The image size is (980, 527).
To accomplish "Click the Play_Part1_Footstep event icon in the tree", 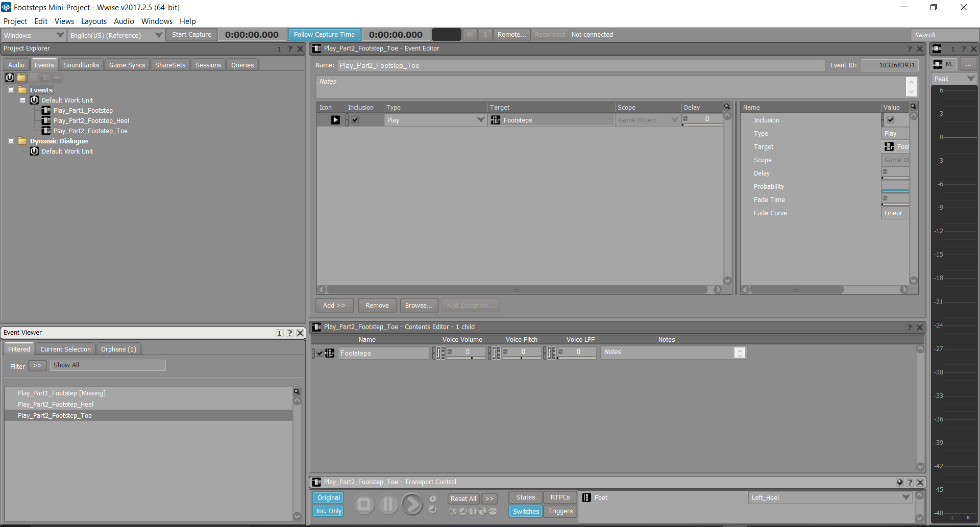I will (46, 110).
